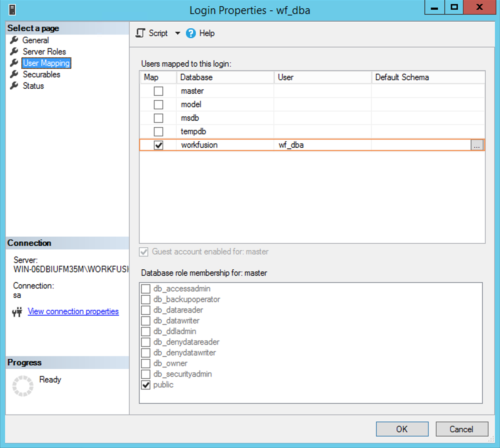This screenshot has height=448, width=500.
Task: Click the Map column header
Action: coord(158,77)
